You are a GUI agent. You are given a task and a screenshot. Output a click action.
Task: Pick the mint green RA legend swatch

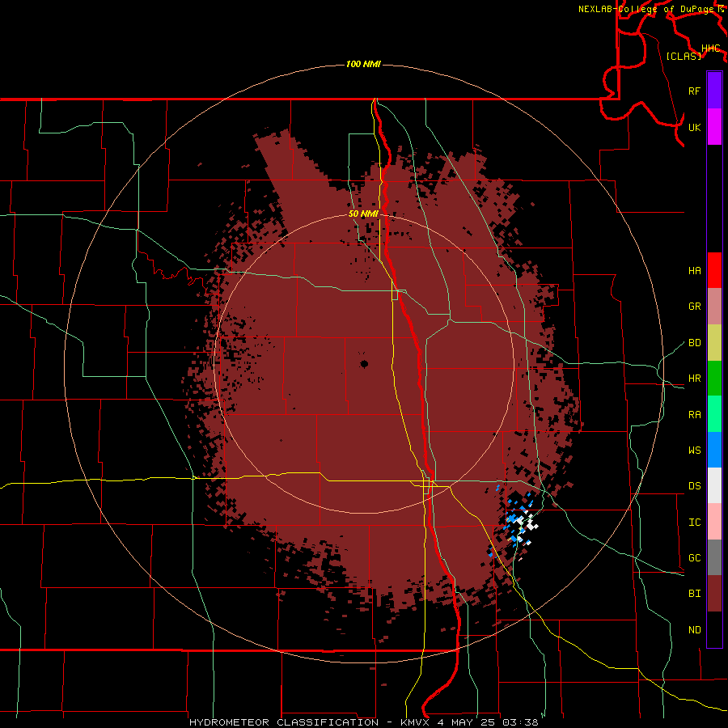(x=714, y=414)
